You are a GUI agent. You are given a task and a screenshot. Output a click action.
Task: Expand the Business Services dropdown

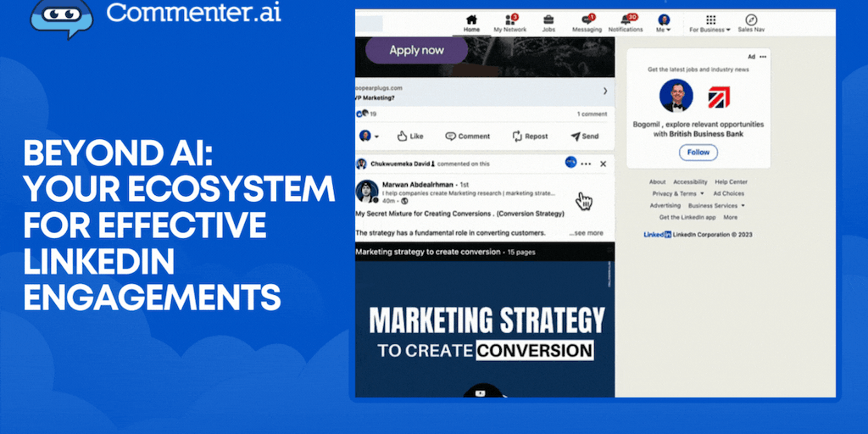pyautogui.click(x=716, y=205)
